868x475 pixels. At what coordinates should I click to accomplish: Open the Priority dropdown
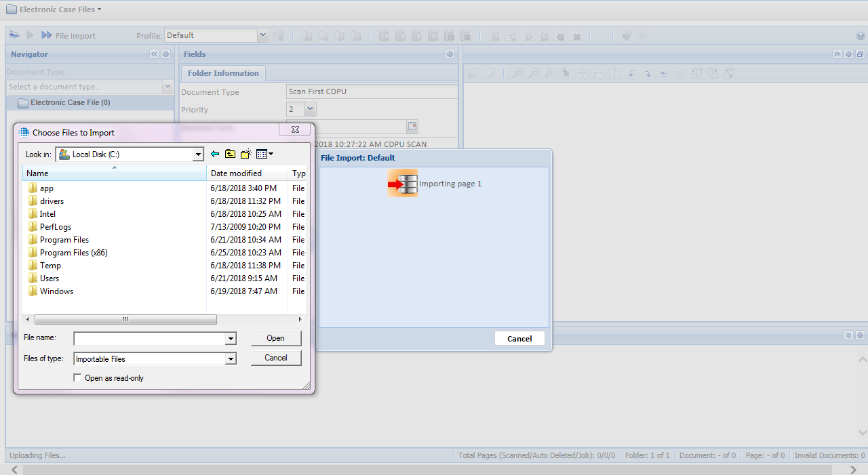[310, 109]
